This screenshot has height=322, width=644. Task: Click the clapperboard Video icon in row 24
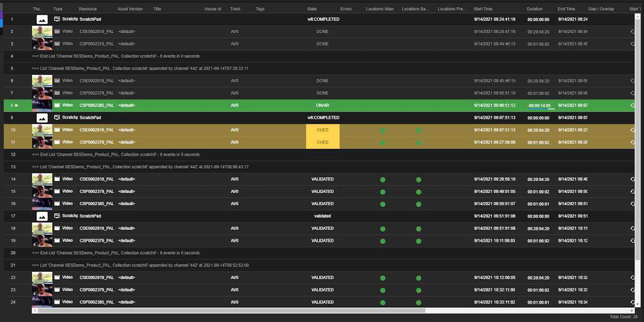pyautogui.click(x=57, y=302)
